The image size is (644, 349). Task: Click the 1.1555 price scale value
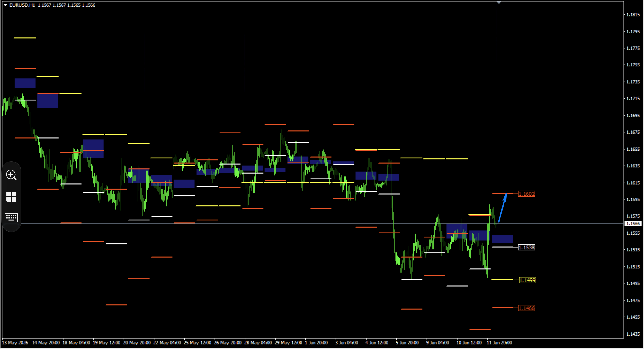(x=633, y=233)
